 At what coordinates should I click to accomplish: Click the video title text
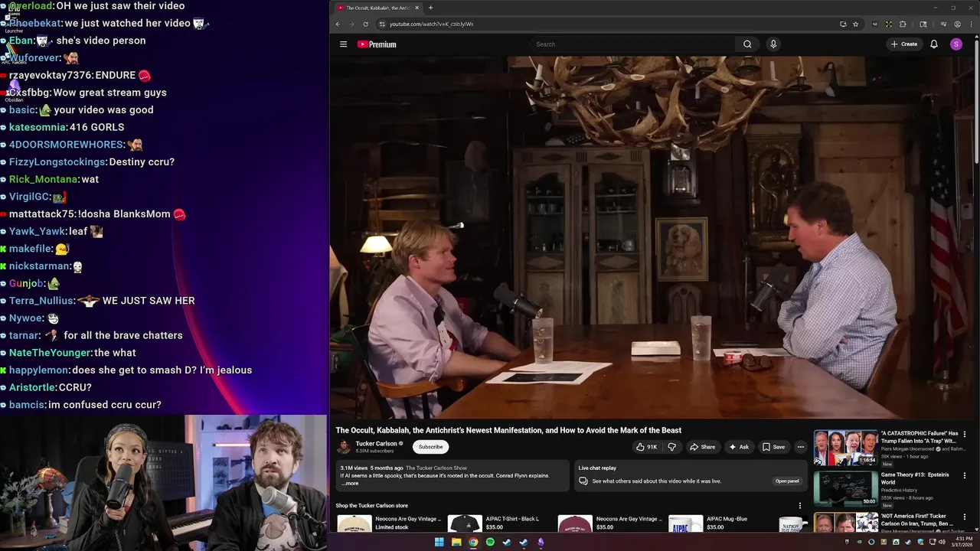508,430
